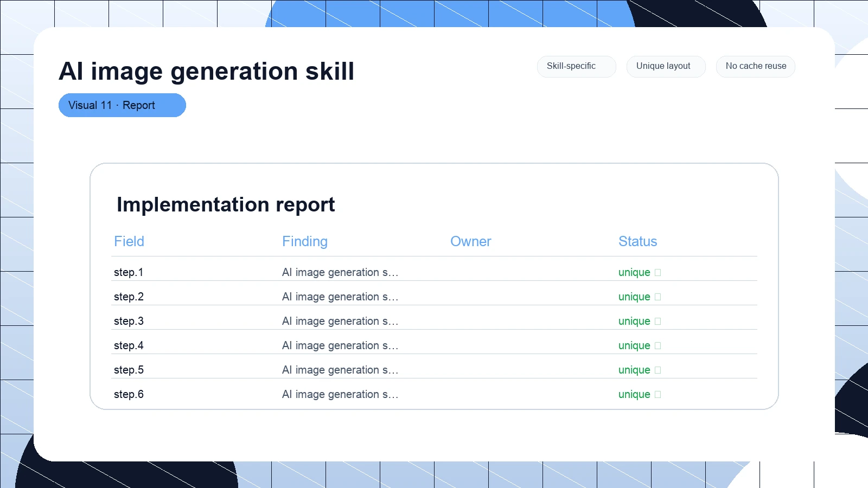This screenshot has height=488, width=868.
Task: Click the small square icon in step.5 row
Action: [658, 370]
